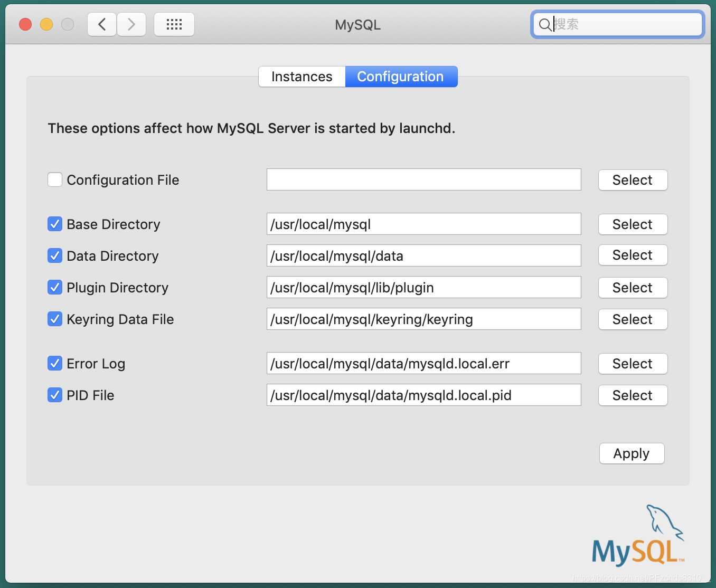
Task: Apply the configuration changes
Action: coord(632,453)
